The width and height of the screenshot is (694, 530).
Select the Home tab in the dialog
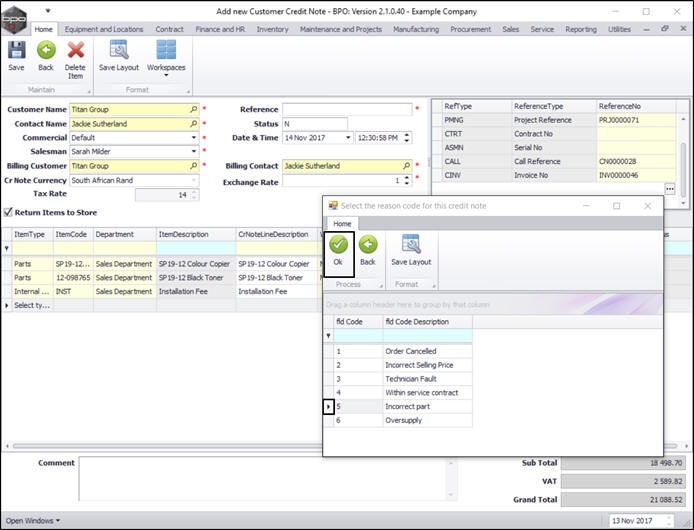click(342, 224)
